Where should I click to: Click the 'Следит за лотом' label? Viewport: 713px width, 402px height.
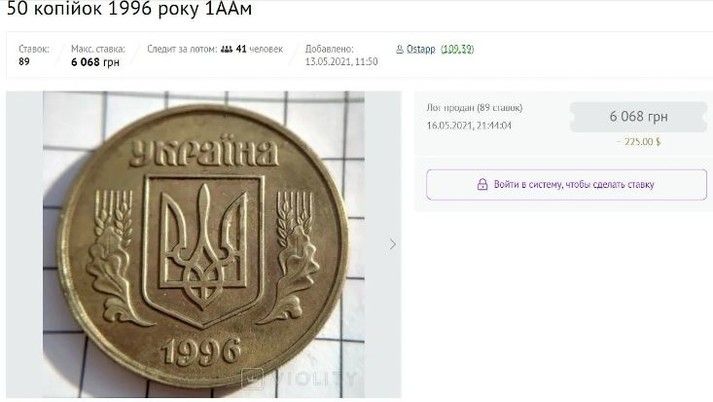[182, 49]
